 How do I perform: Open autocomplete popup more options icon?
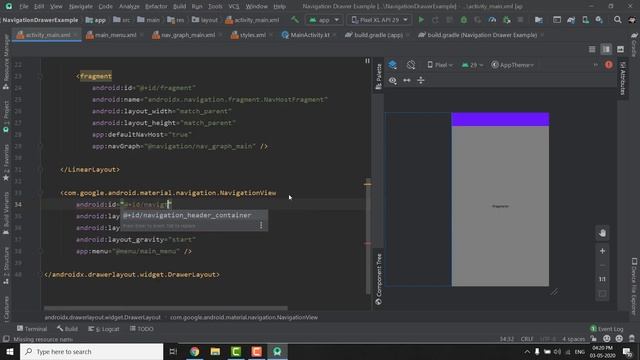[261, 225]
